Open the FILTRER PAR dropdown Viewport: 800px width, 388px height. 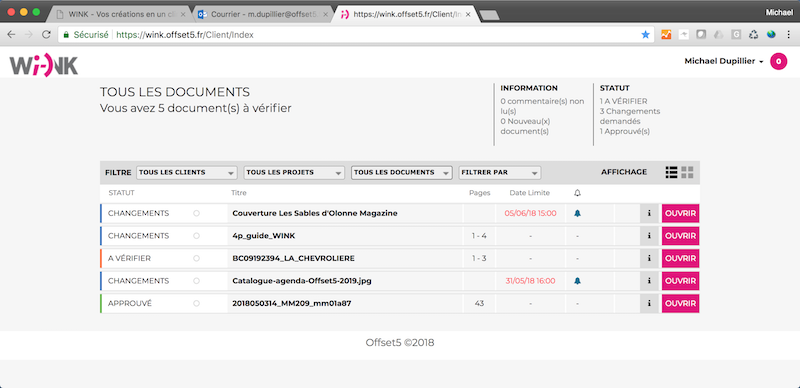coord(500,173)
